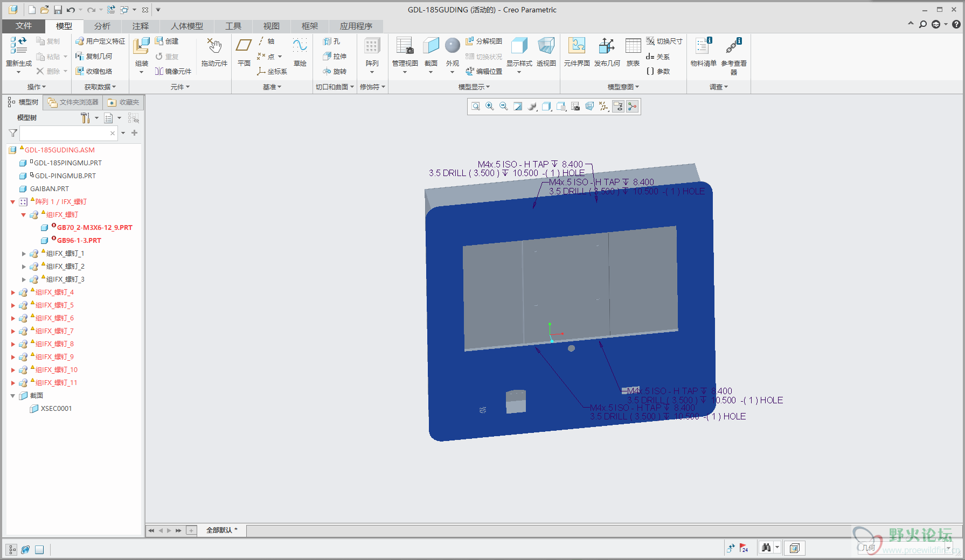Click the Appearance sphere icon
965x560 pixels.
coord(453,45)
